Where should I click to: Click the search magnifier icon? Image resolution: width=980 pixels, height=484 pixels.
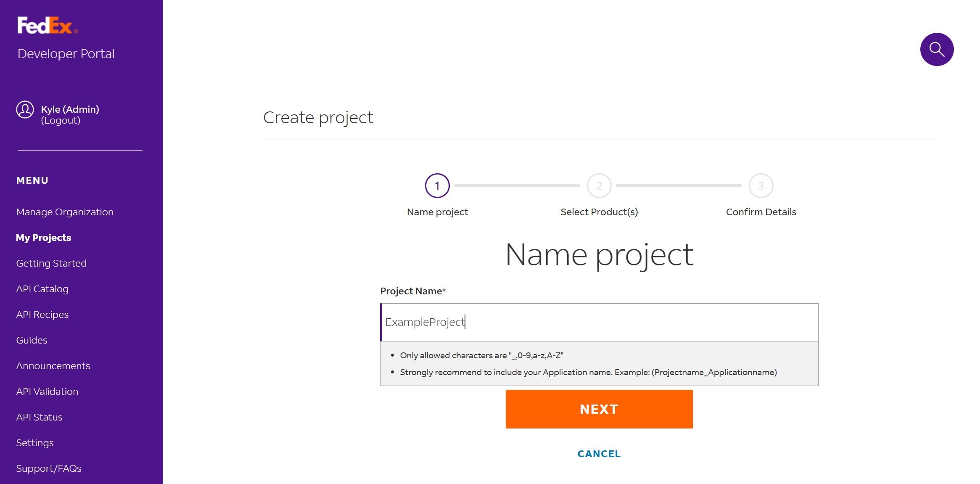coord(936,49)
